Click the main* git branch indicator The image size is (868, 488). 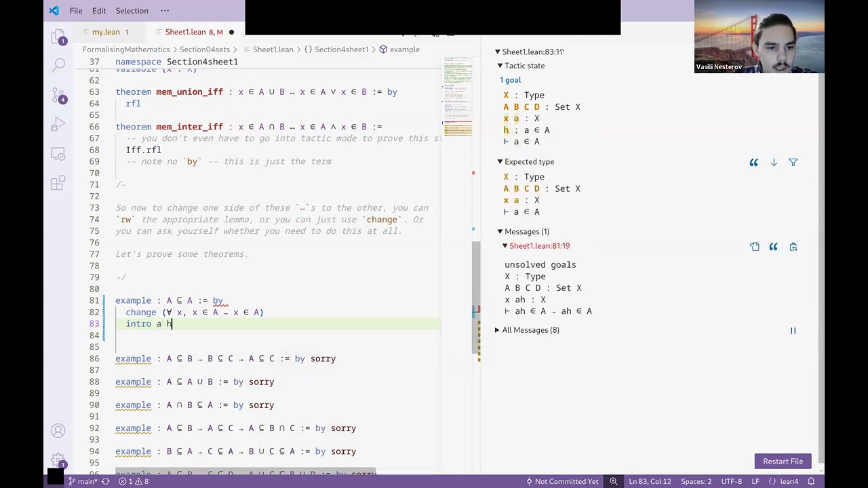click(82, 481)
